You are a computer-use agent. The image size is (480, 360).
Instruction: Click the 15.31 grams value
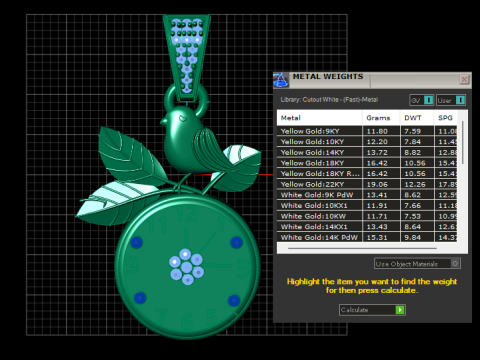click(377, 237)
